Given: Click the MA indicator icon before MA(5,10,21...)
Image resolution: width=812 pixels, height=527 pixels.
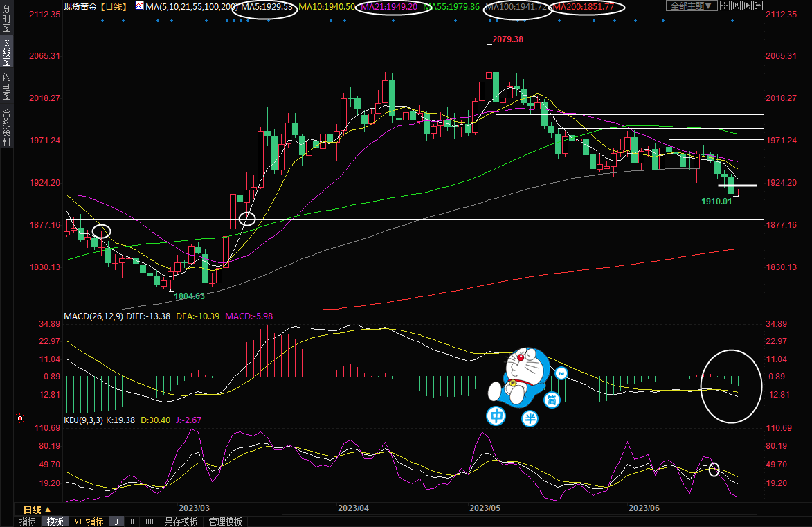Looking at the screenshot, I should coord(140,6).
